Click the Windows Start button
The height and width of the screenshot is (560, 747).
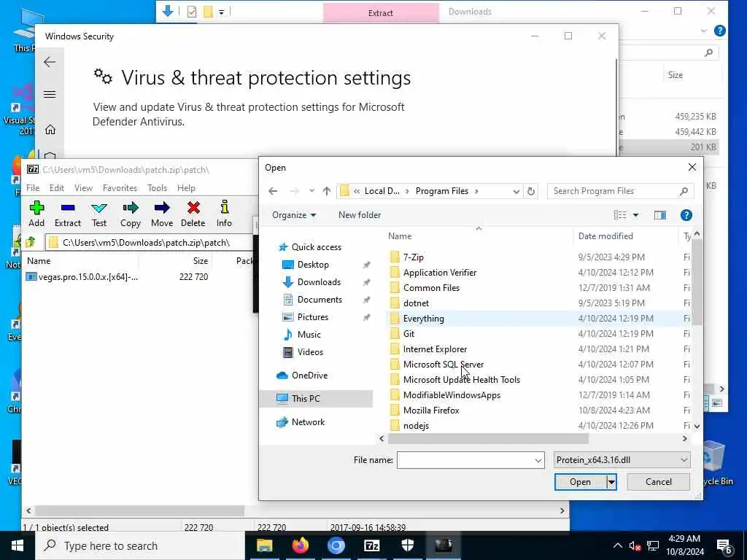pos(18,545)
